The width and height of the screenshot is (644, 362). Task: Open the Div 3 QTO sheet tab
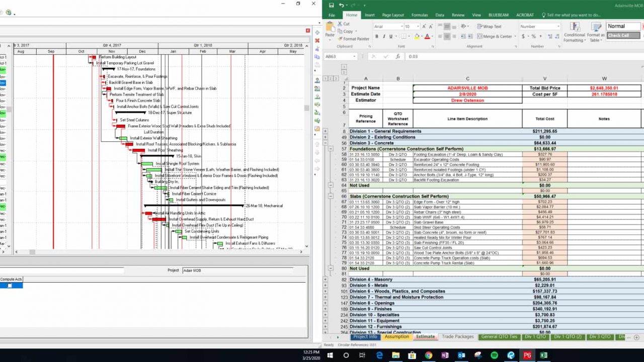600,337
